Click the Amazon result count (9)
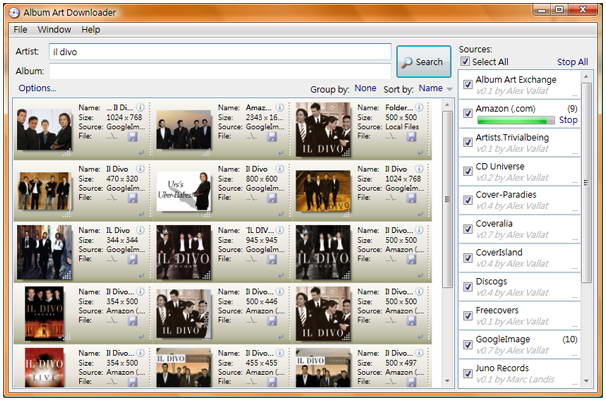Screen dimensions: 606x401 point(572,109)
